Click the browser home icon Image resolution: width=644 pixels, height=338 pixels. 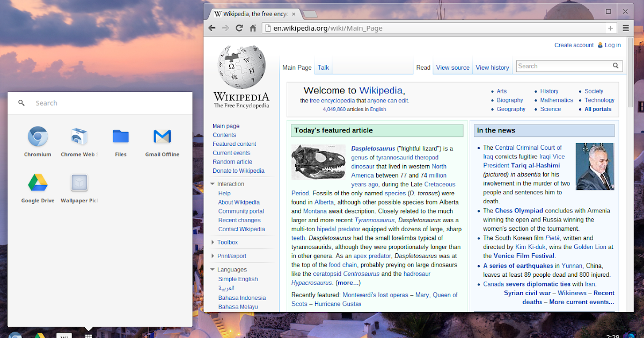[253, 28]
